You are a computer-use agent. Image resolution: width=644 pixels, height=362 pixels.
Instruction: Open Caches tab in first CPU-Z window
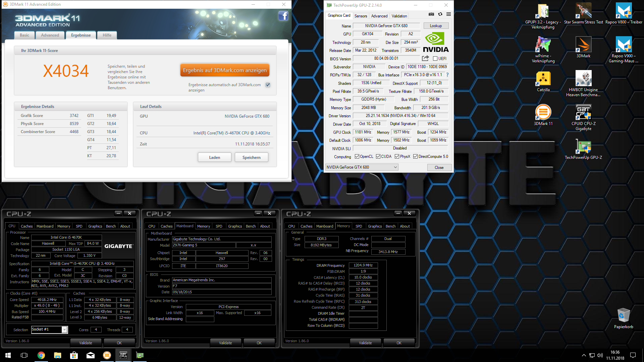[27, 226]
